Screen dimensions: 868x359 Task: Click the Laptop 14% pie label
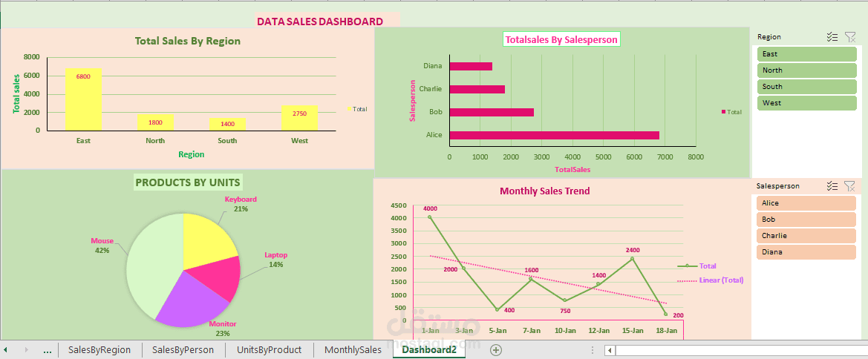(x=276, y=260)
